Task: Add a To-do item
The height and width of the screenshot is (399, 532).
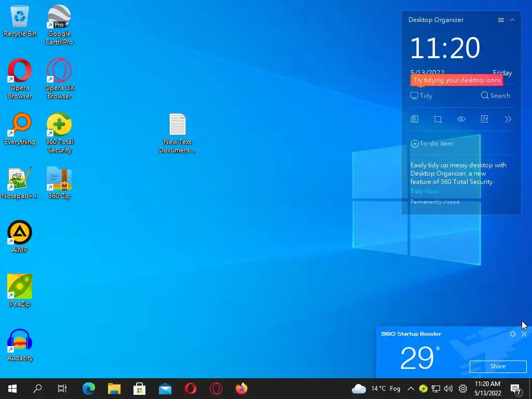Action: [x=432, y=143]
